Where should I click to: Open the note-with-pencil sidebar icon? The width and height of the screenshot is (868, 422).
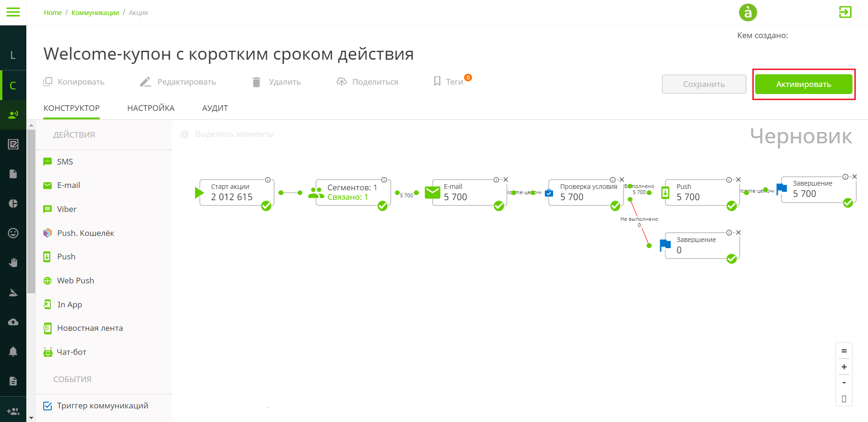[13, 144]
